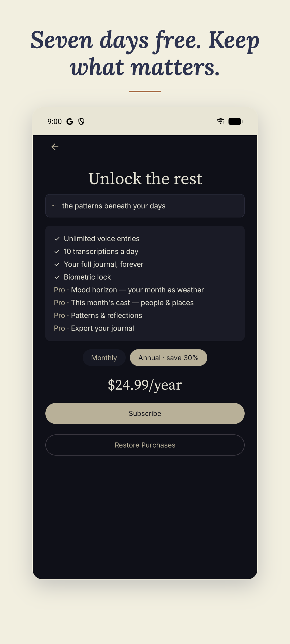This screenshot has width=290, height=644.
Task: Tap the tilde symbol in banner
Action: pyautogui.click(x=54, y=206)
